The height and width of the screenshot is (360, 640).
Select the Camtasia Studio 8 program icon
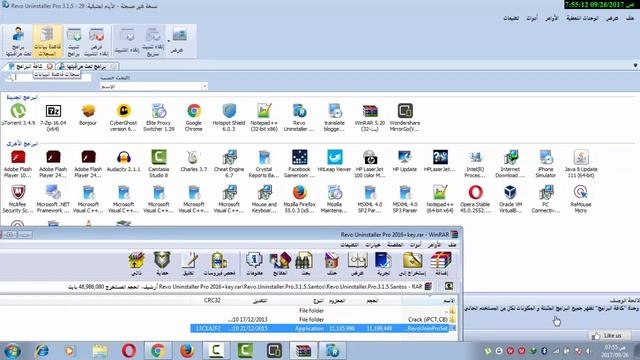(159, 164)
